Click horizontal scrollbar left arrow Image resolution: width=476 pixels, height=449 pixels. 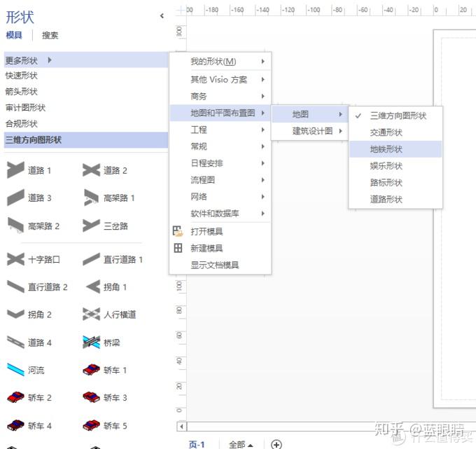tap(181, 426)
